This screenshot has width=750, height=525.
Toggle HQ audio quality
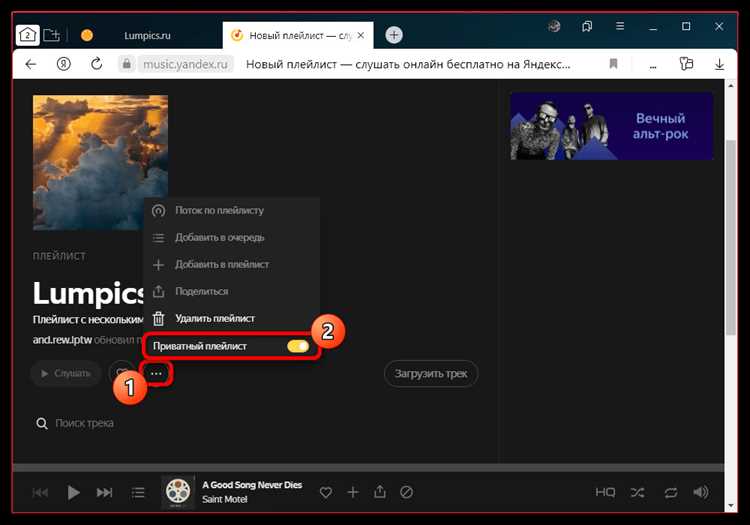click(605, 492)
